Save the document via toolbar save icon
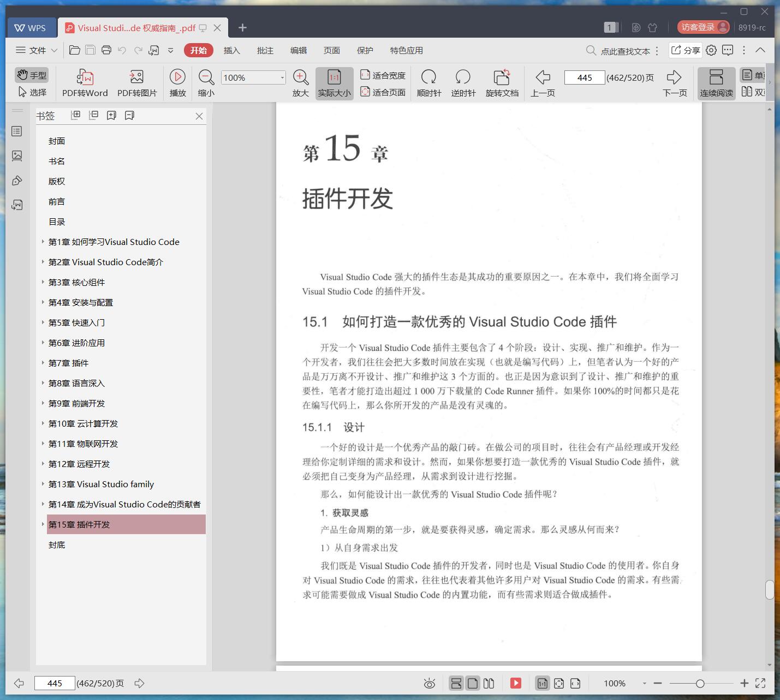The width and height of the screenshot is (780, 700). pyautogui.click(x=91, y=50)
